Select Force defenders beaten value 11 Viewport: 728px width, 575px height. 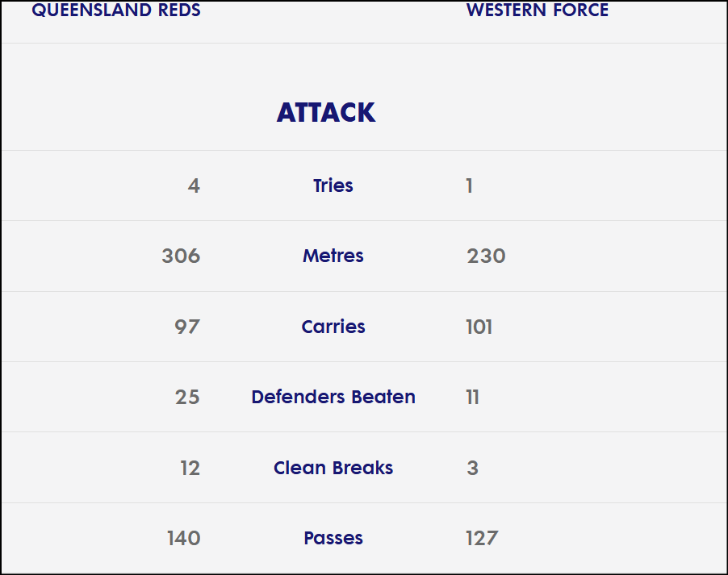472,397
